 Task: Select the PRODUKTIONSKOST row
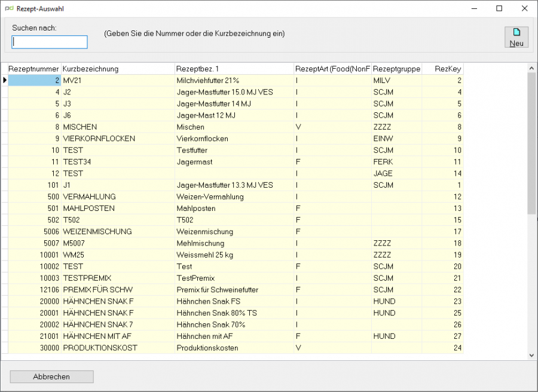(x=236, y=348)
